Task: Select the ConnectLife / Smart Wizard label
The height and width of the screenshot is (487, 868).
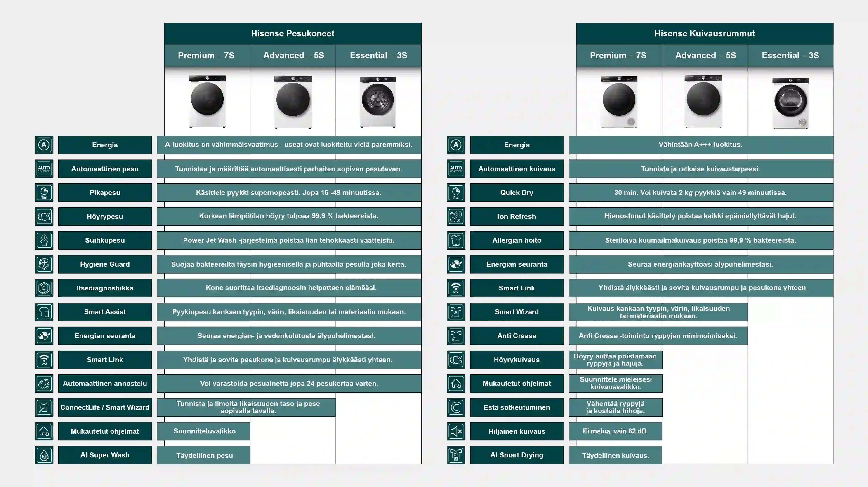Action: tap(105, 407)
